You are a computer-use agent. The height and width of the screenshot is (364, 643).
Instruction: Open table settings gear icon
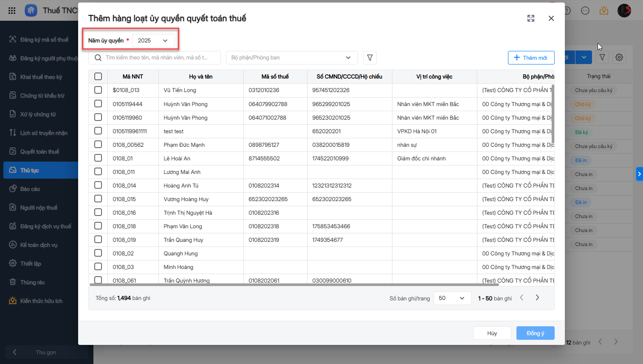619,57
